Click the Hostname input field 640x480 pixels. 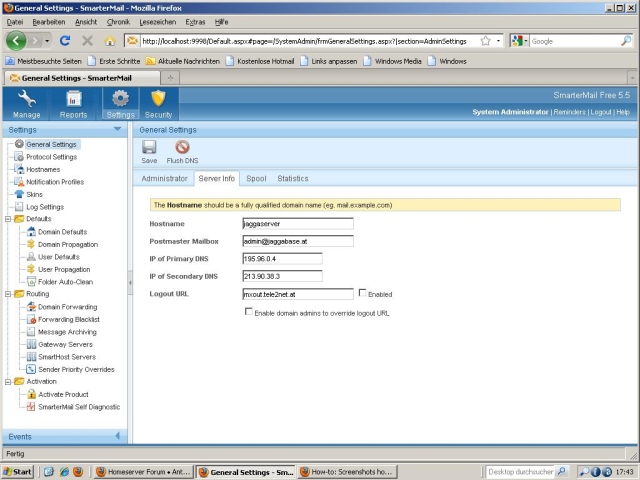298,224
